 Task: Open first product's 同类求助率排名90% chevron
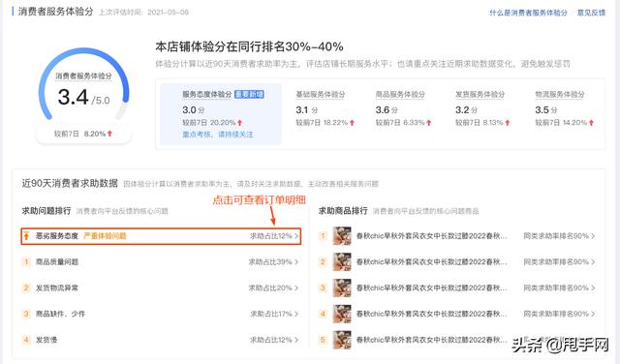(593, 236)
